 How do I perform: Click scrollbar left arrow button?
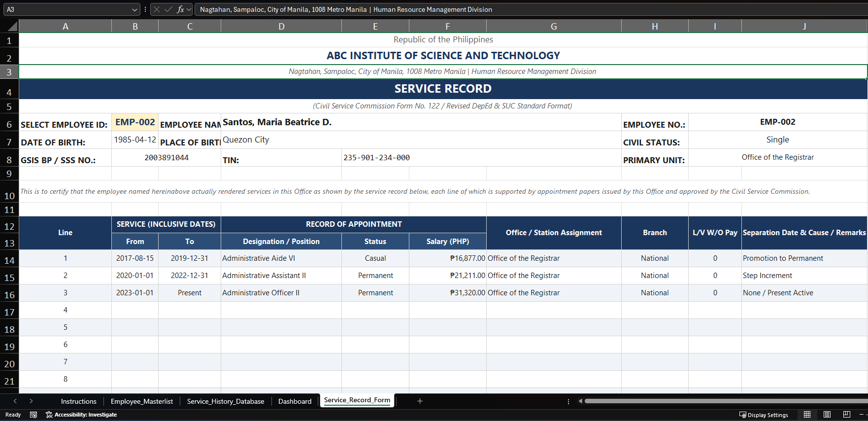(x=580, y=401)
